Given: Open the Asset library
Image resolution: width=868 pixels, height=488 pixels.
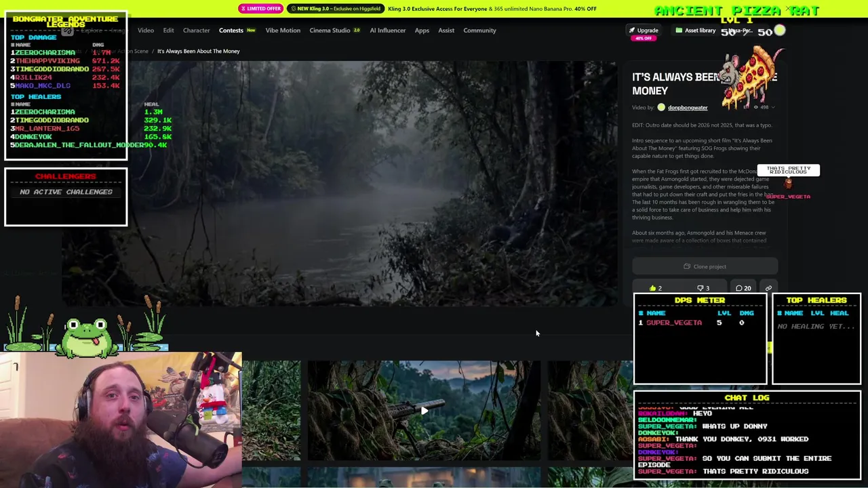Looking at the screenshot, I should pyautogui.click(x=695, y=30).
